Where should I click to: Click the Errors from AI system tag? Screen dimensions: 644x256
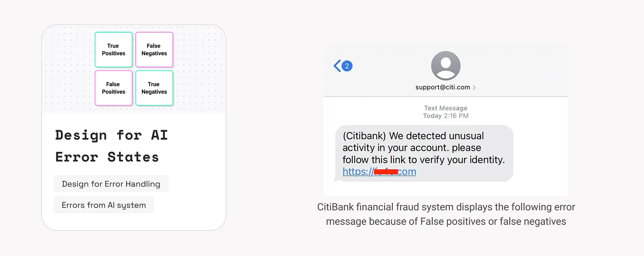104,205
